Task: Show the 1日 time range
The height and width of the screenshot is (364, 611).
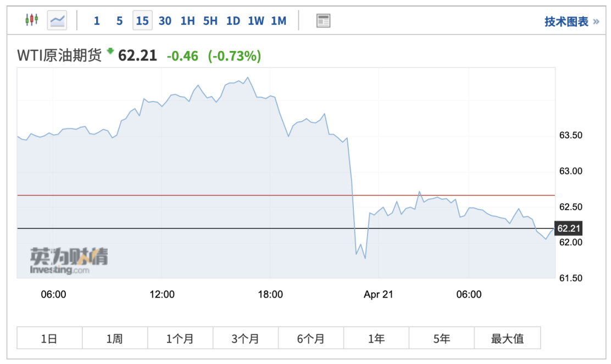Action: tap(49, 338)
